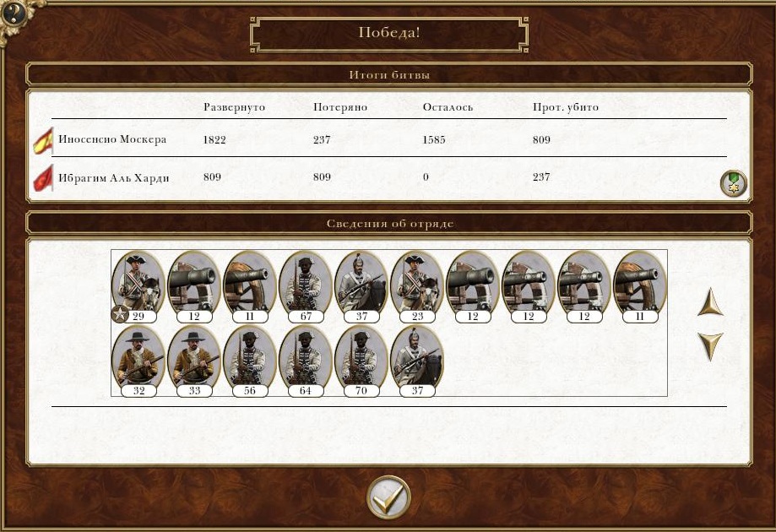Click the up arrow beside the unit cards

710,301
